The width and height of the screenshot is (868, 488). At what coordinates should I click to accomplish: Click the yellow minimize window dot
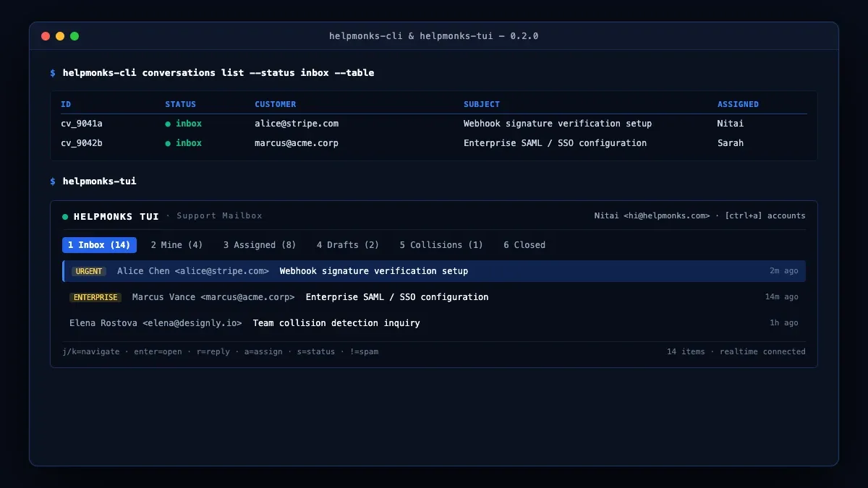click(x=60, y=36)
